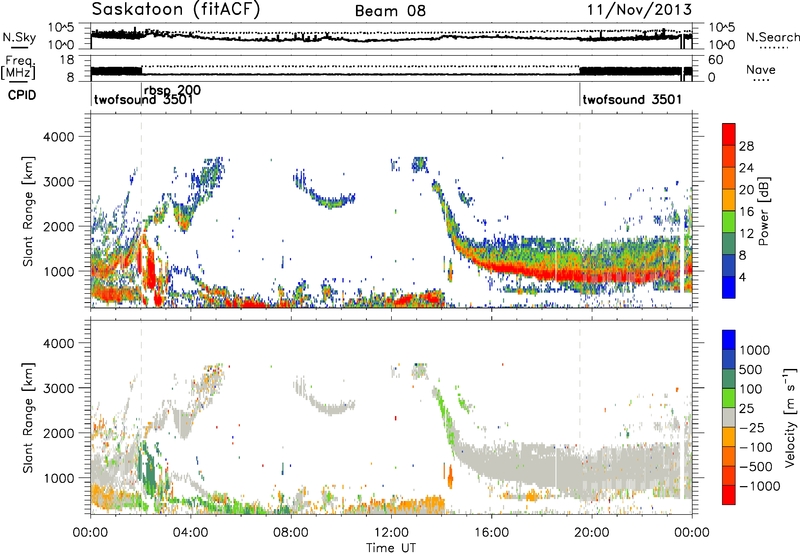Click the "rbsp 200" CPID annotation
This screenshot has height=554, width=800.
172,90
